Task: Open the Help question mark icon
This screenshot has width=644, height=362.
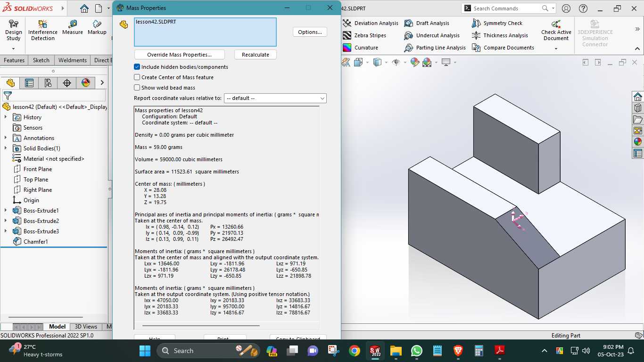Action: pos(583,8)
